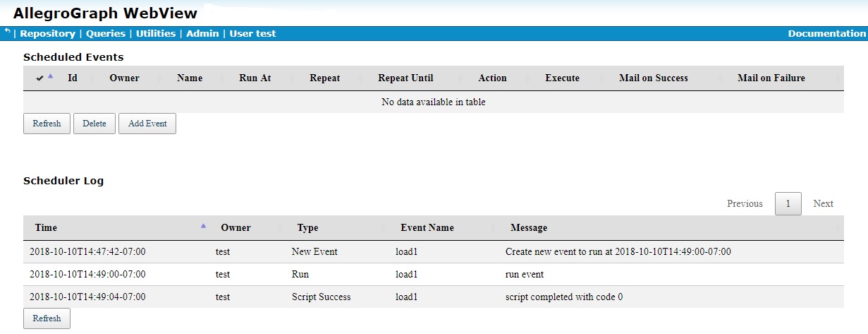
Task: Sort Scheduler Log by Event Name column
Action: (x=427, y=228)
